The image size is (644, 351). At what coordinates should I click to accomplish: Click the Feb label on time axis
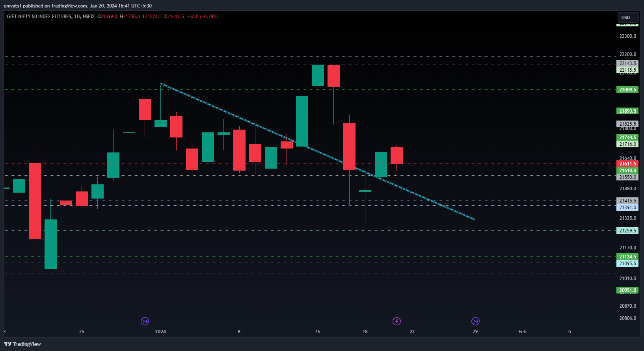click(522, 332)
